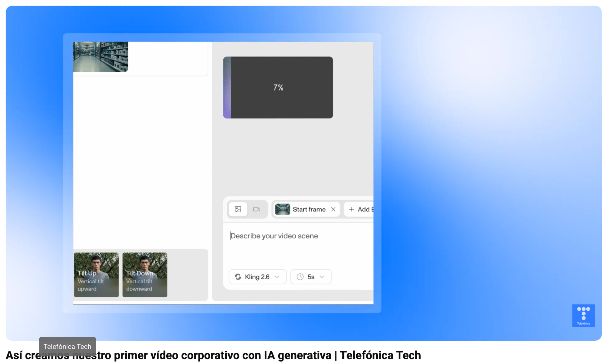Click the clock icon for duration
Image resolution: width=607 pixels, height=364 pixels.
pos(300,277)
